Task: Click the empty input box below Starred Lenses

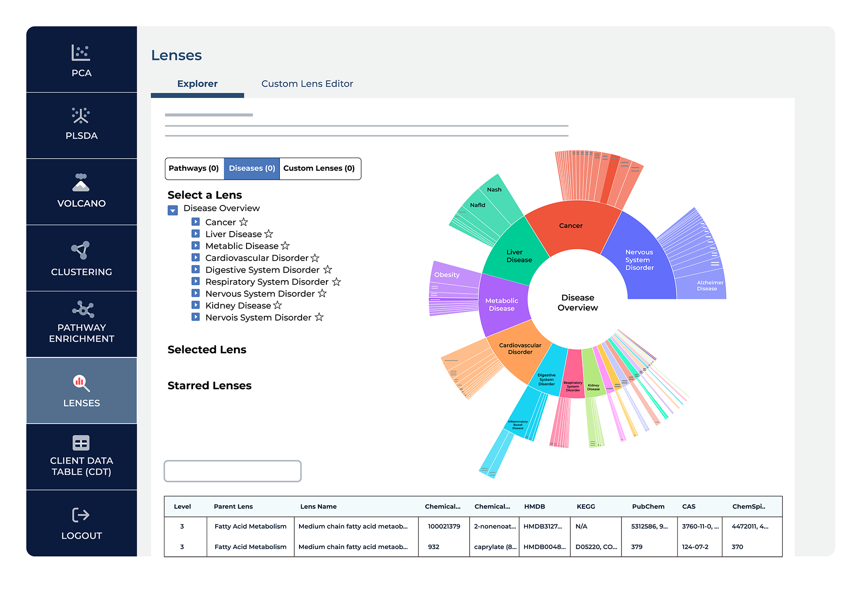Action: pos(233,471)
